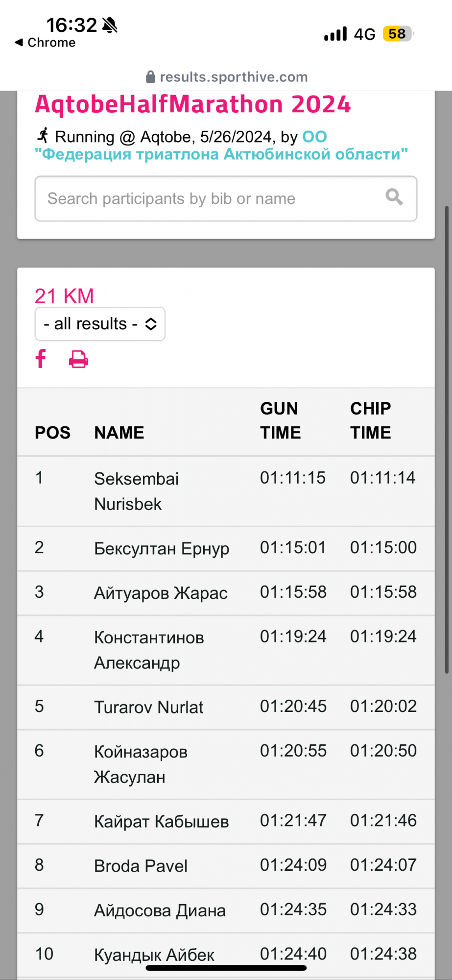Tap the back-to-Chrome arrow icon
Image resolution: width=452 pixels, height=980 pixels.
click(19, 43)
